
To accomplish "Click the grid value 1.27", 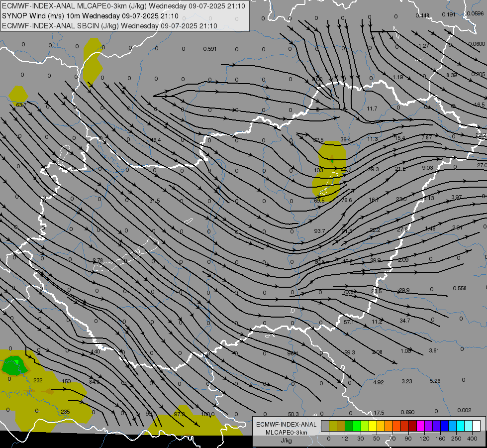I will pos(424,46).
